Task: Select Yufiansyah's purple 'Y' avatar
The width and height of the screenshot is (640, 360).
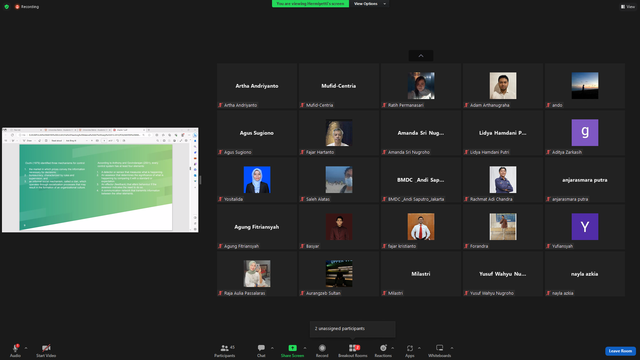Action: 585,227
